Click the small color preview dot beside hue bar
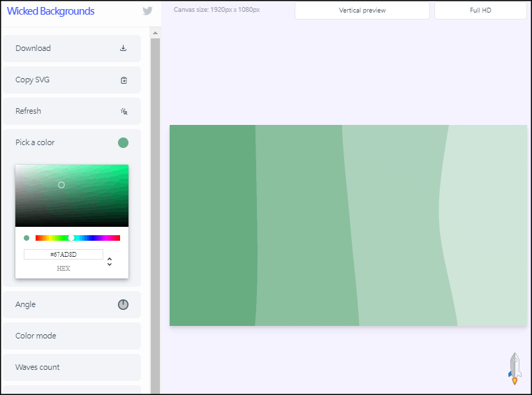The width and height of the screenshot is (532, 395). [27, 238]
